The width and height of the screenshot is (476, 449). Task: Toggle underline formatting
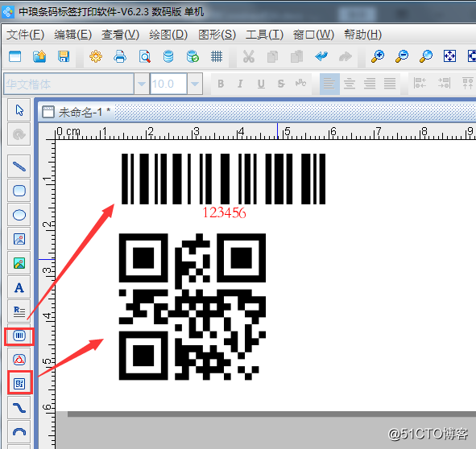click(x=261, y=84)
